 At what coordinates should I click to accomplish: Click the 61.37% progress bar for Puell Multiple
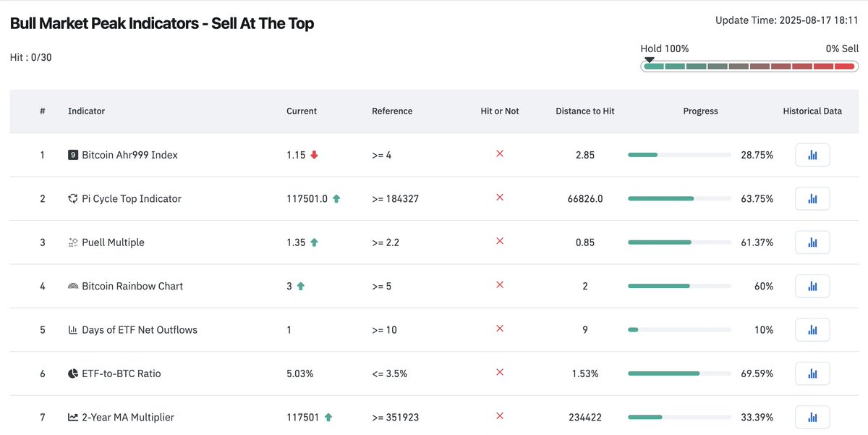679,242
